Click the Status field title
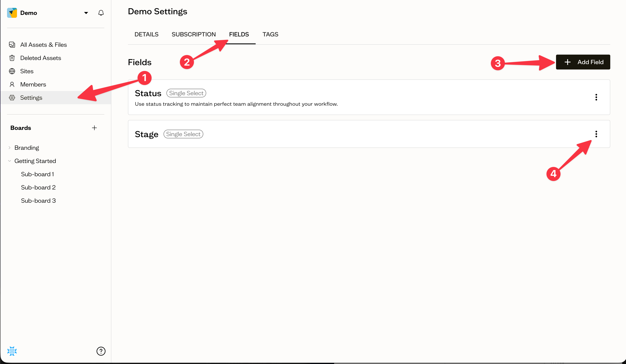This screenshot has height=364, width=626. click(148, 93)
